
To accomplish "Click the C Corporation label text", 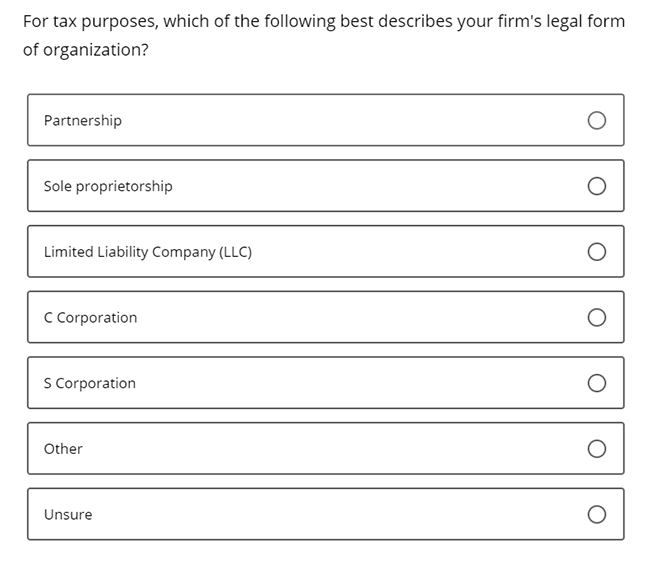I will tap(91, 318).
